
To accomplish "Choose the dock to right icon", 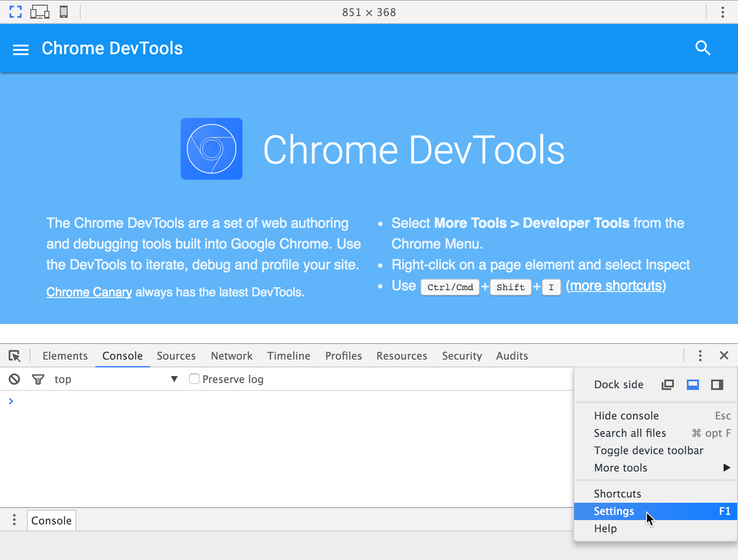I will pos(717,384).
